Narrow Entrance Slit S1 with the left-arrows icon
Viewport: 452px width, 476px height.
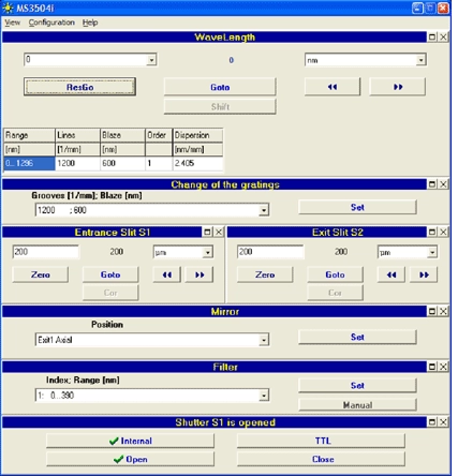[166, 275]
